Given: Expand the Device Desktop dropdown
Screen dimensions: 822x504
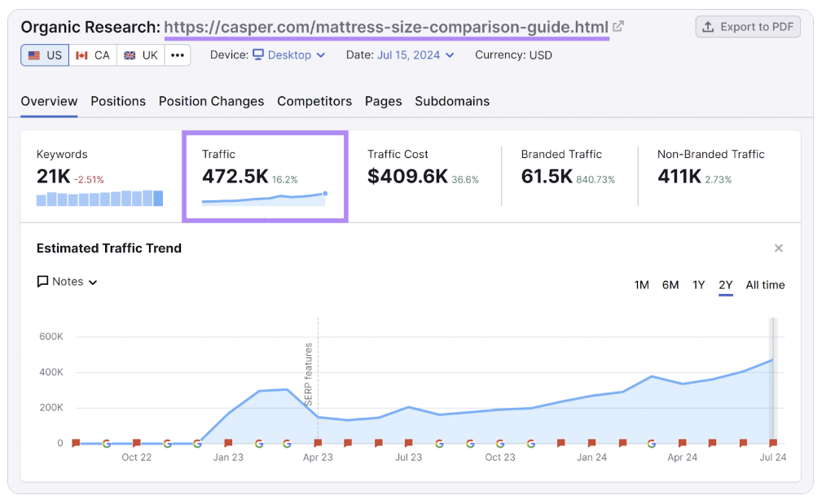Looking at the screenshot, I should [288, 55].
